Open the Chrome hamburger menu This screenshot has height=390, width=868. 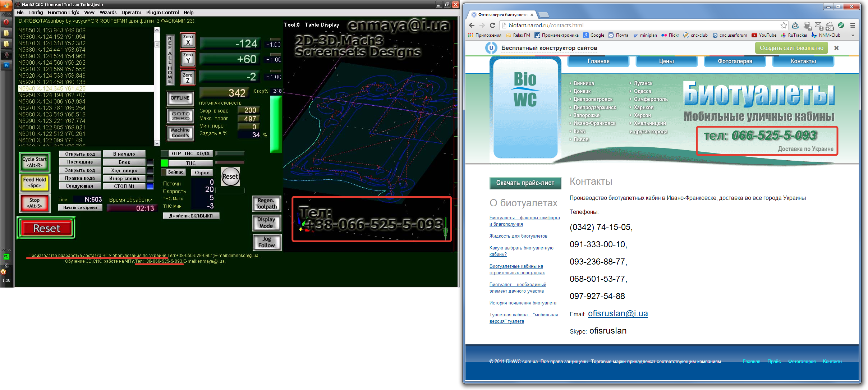[852, 25]
